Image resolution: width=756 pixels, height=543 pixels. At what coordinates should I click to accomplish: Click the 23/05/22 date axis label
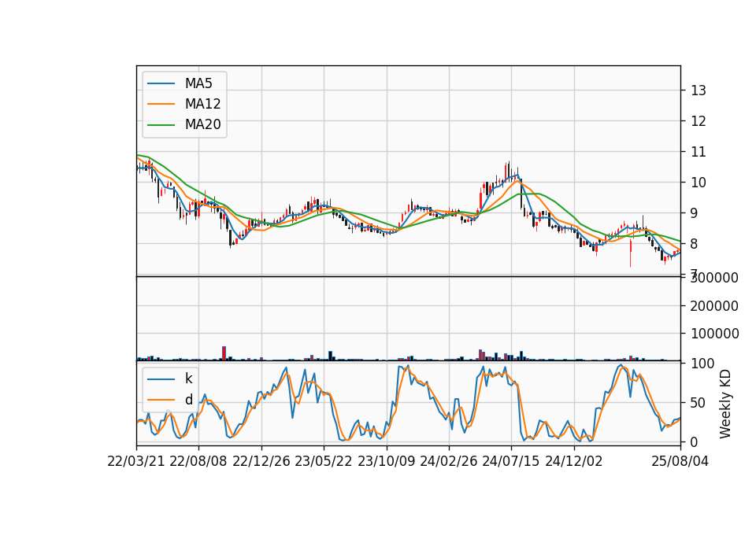(x=324, y=461)
